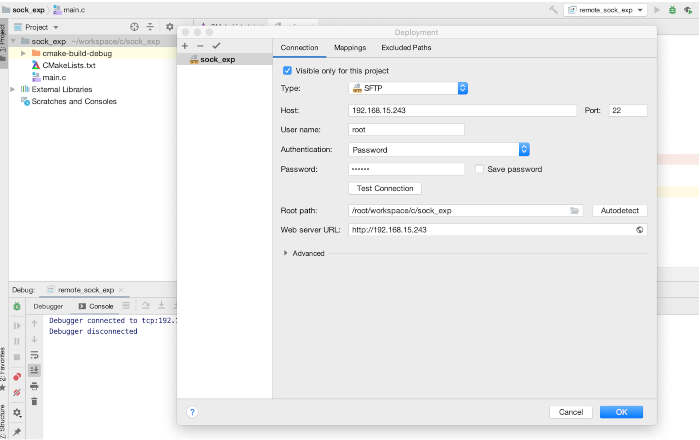Click the Autodetect button
This screenshot has height=440, width=700.
[620, 211]
